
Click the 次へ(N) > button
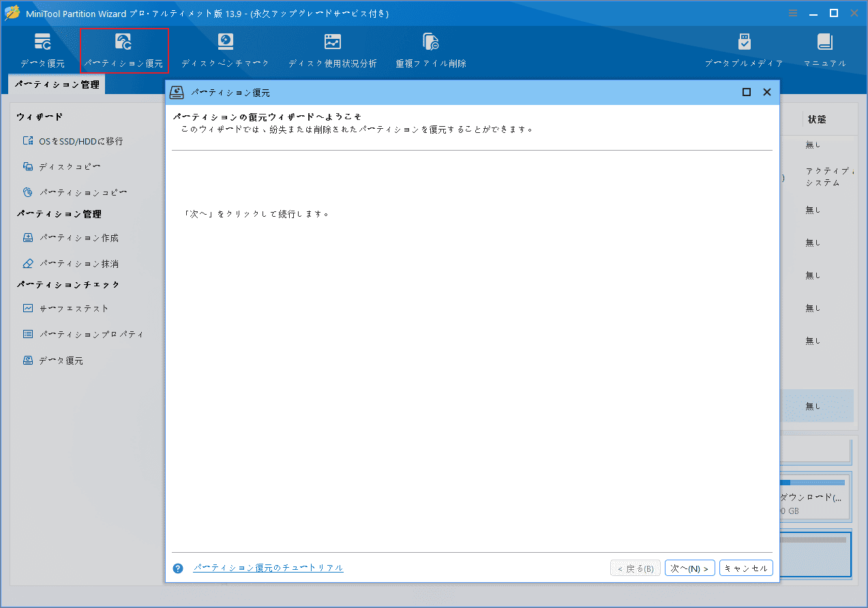click(690, 568)
